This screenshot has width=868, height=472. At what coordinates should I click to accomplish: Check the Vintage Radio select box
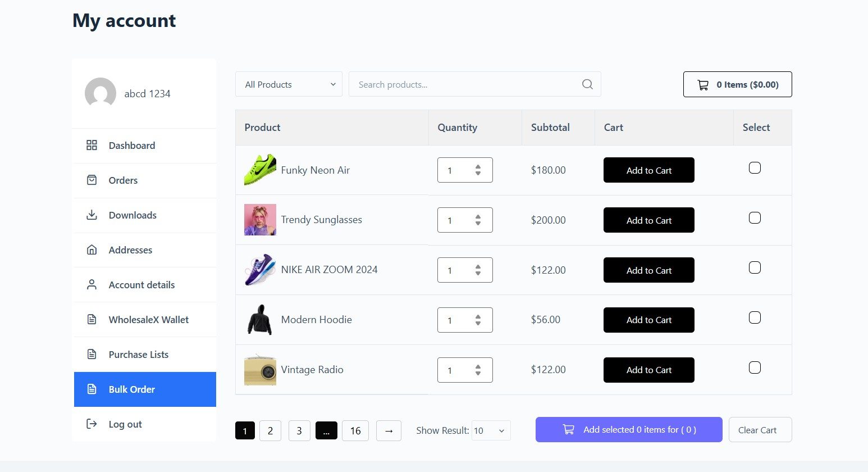(x=755, y=368)
